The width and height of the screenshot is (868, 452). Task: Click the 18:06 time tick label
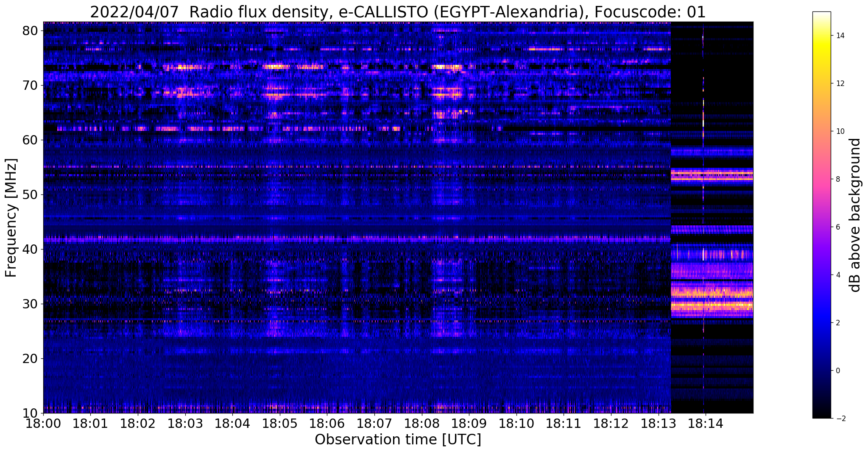[327, 423]
